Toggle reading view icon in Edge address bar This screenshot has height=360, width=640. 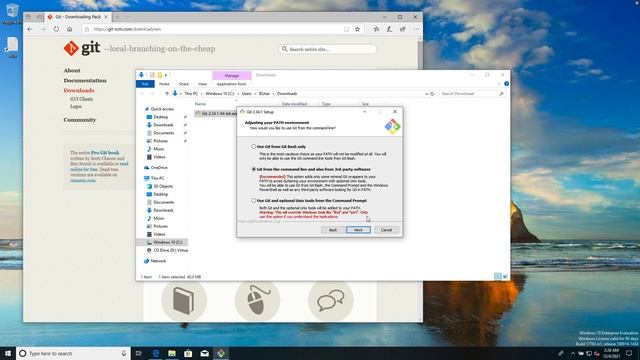click(346, 29)
